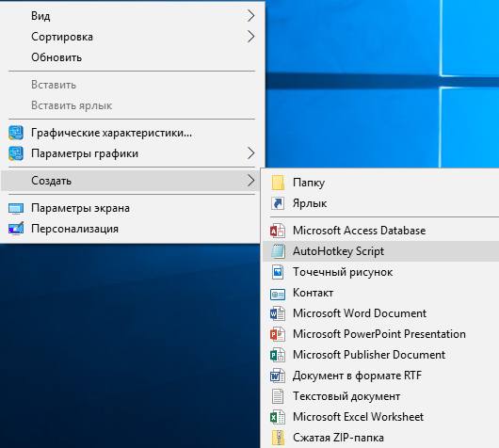
Task: Click the Intel graphics icon beside Графические характеристики
Action: coord(16,133)
